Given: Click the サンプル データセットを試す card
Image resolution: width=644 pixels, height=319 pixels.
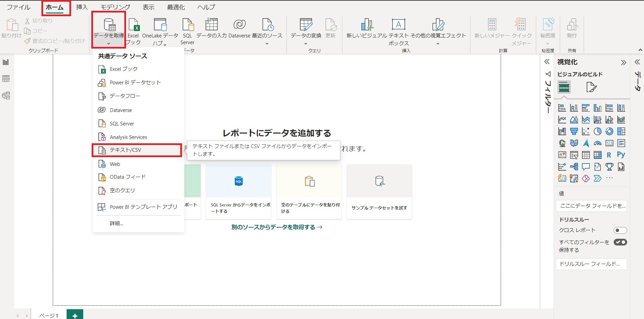Looking at the screenshot, I should (x=379, y=192).
